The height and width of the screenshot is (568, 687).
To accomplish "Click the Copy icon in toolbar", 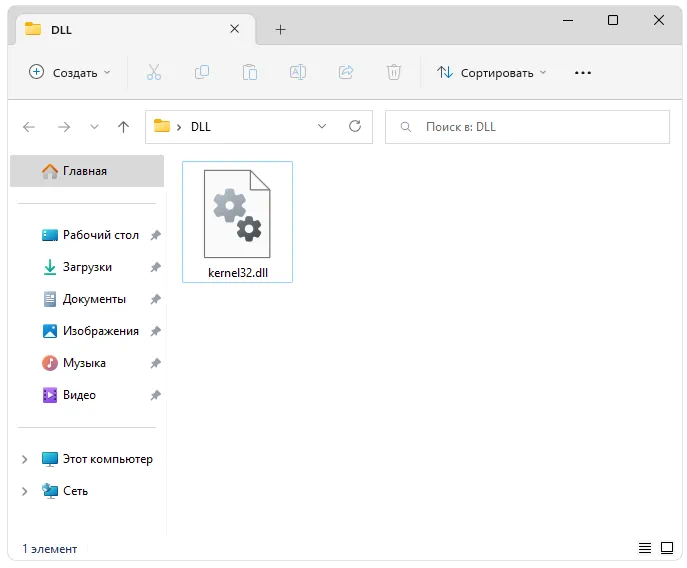I will point(202,72).
